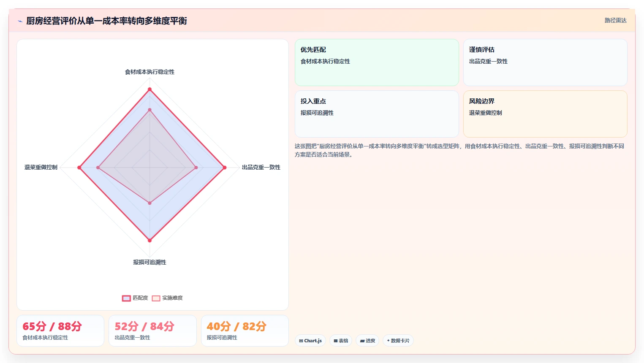
Task: Click the 路径雷达 label in header
Action: pyautogui.click(x=615, y=20)
